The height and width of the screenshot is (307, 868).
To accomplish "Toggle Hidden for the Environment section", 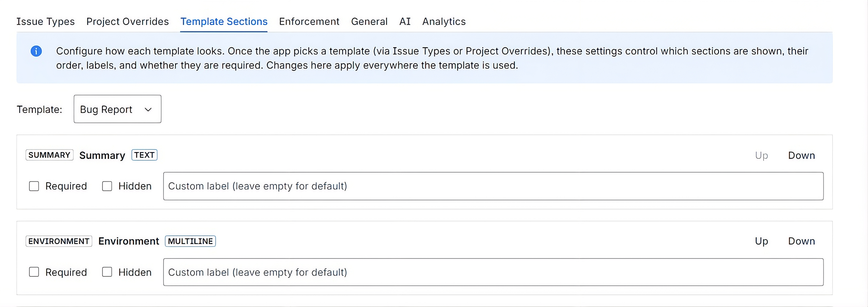I will [107, 272].
